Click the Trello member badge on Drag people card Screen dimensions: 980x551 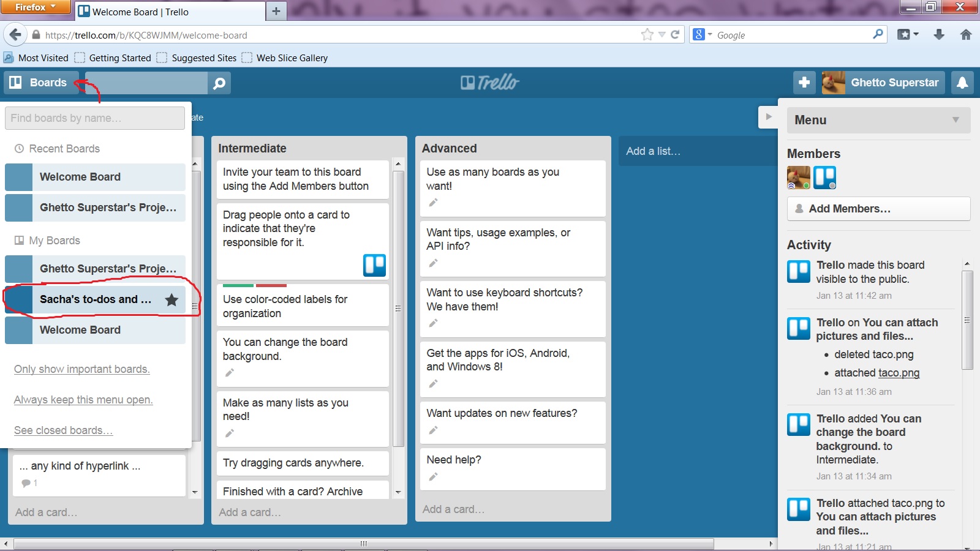click(374, 266)
